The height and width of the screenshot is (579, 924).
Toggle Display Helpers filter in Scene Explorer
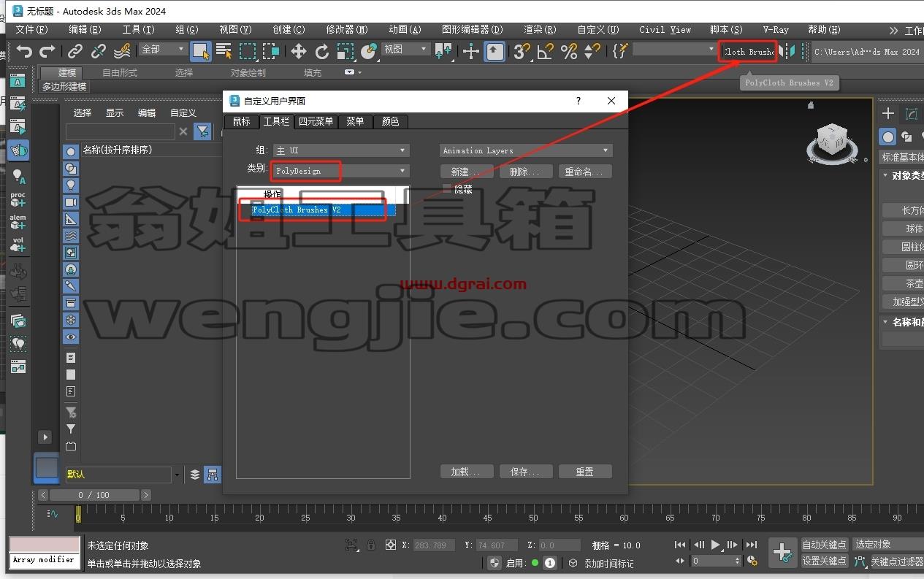pos(71,219)
